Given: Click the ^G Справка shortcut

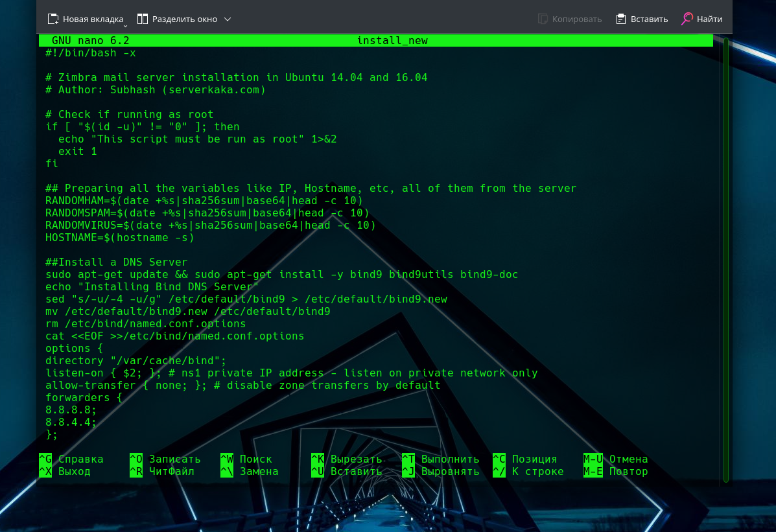Looking at the screenshot, I should click(71, 459).
